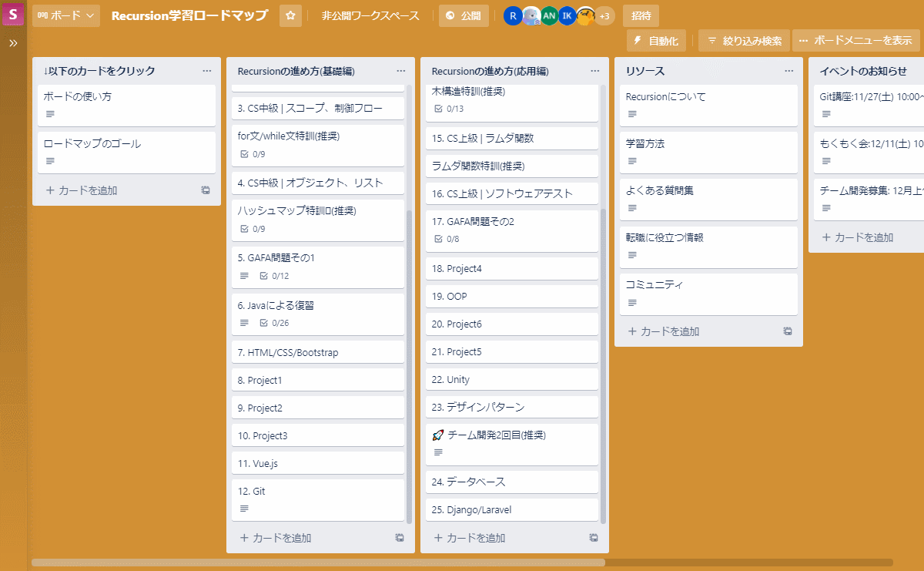Open member avatar IK
924x571 pixels.
(567, 15)
